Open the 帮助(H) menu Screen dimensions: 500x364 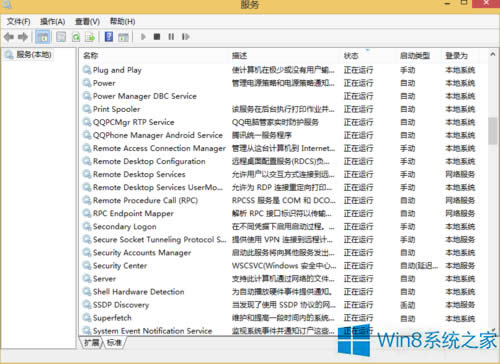point(122,22)
